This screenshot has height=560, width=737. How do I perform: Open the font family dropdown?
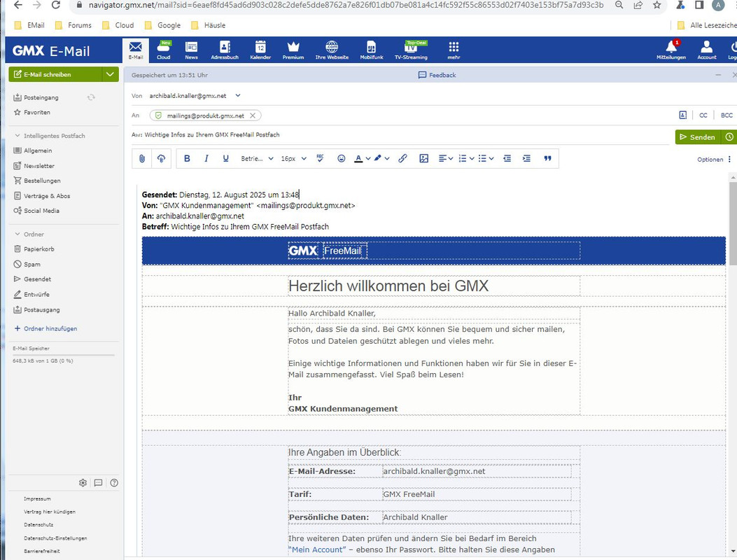257,158
